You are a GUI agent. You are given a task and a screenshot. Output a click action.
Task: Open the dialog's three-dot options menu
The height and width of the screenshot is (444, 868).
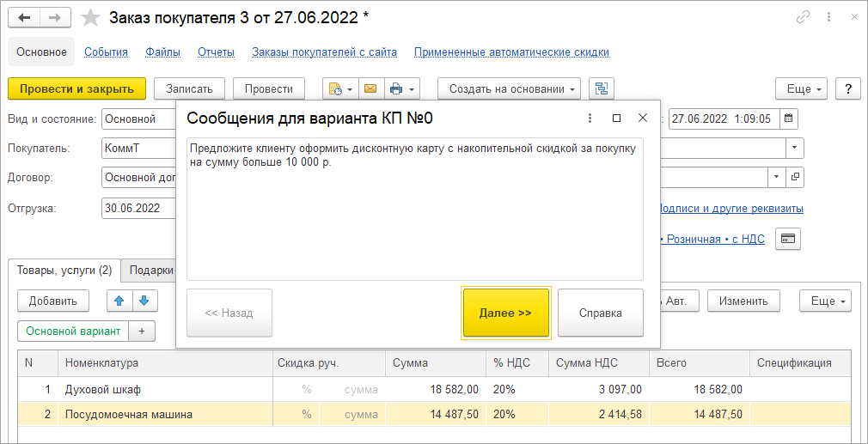click(590, 118)
